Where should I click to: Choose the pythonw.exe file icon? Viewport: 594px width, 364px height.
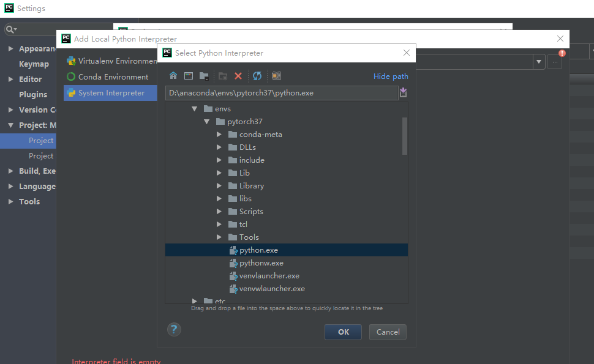click(233, 263)
